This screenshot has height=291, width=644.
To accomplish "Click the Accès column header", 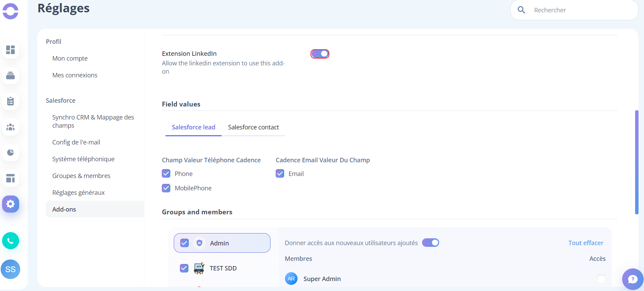I will [597, 259].
